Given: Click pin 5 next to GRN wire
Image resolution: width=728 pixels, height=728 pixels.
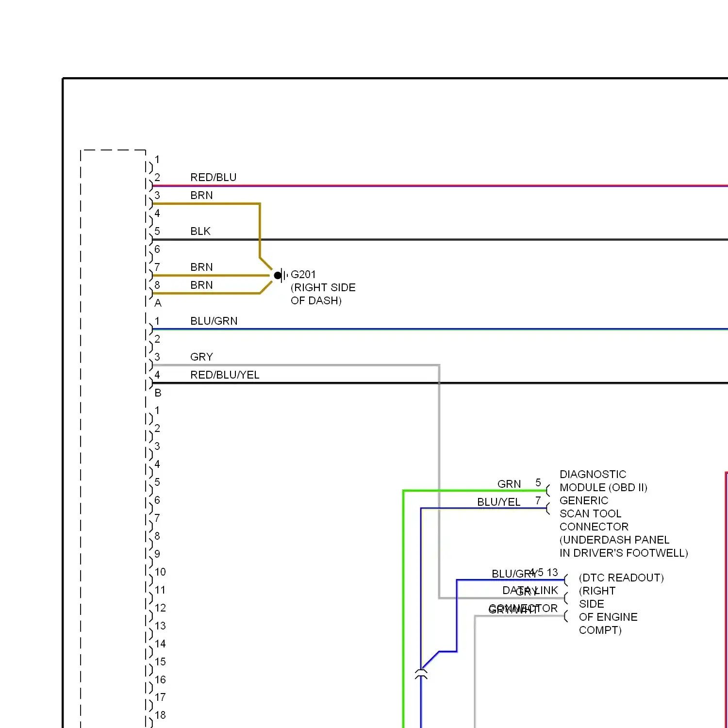Looking at the screenshot, I should coord(538,482).
